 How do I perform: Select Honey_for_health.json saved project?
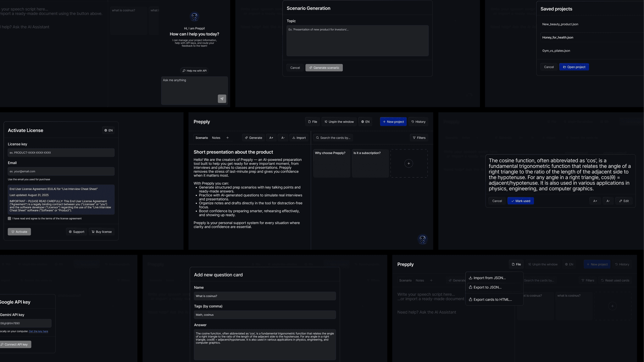pos(558,37)
